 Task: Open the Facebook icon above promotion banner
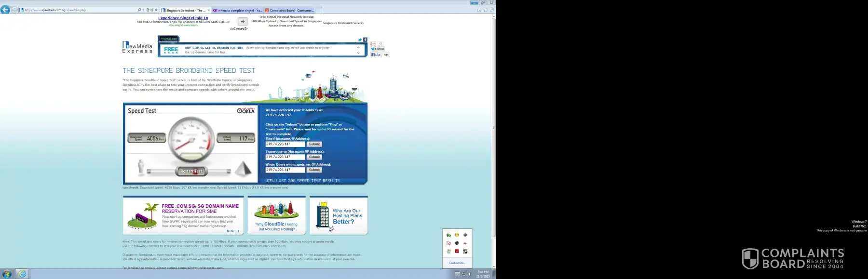365,40
